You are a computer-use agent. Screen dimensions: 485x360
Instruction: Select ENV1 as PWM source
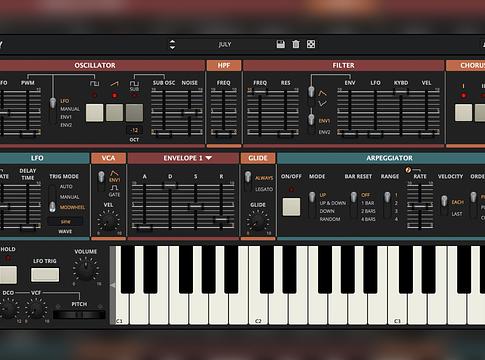point(66,117)
